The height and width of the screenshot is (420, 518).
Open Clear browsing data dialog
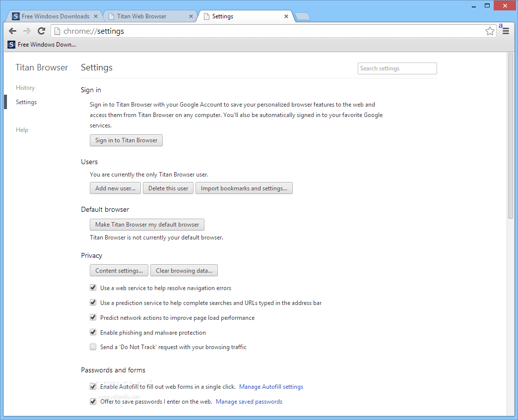(x=184, y=270)
